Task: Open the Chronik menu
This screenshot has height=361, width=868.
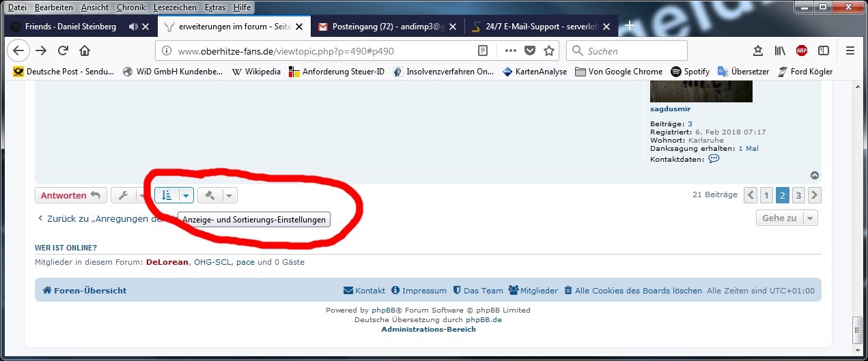Action: (130, 7)
